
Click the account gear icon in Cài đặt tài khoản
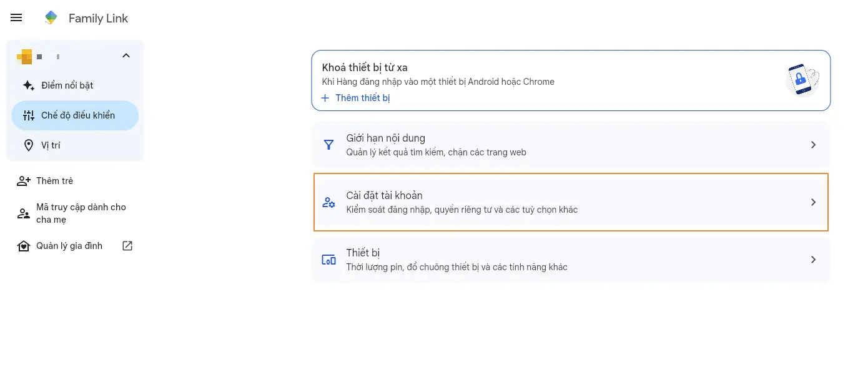(328, 202)
